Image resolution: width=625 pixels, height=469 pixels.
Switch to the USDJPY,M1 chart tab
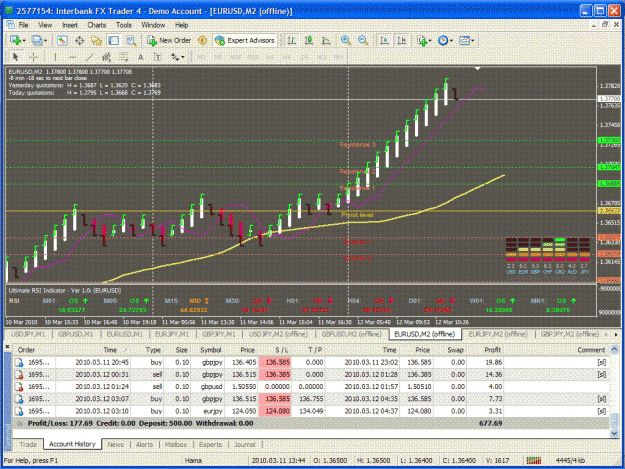point(28,334)
